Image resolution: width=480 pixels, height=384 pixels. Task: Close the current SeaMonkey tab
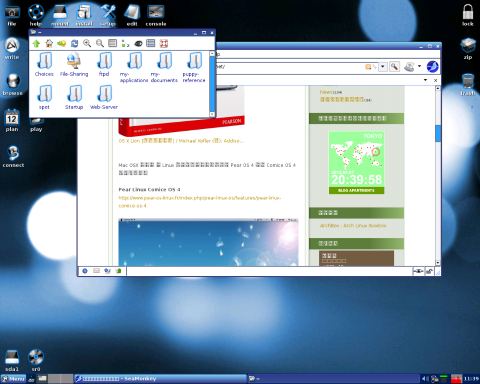coord(435,80)
